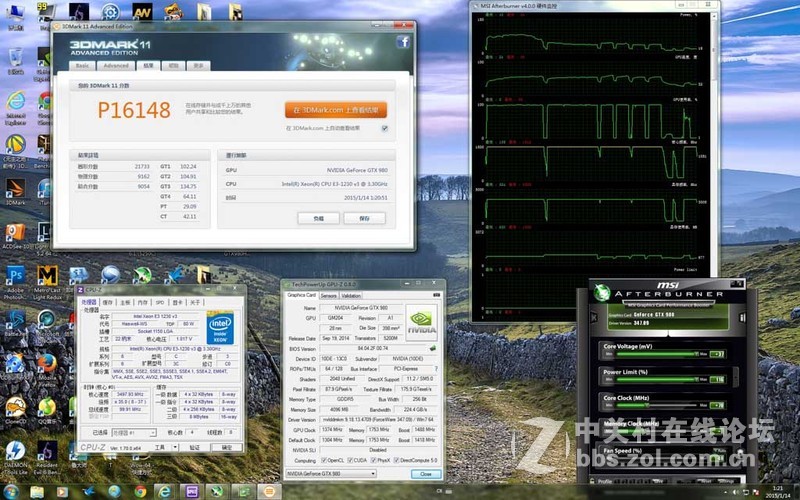Click orange view results on 3DMark.com button
The width and height of the screenshot is (800, 500).
[x=336, y=110]
